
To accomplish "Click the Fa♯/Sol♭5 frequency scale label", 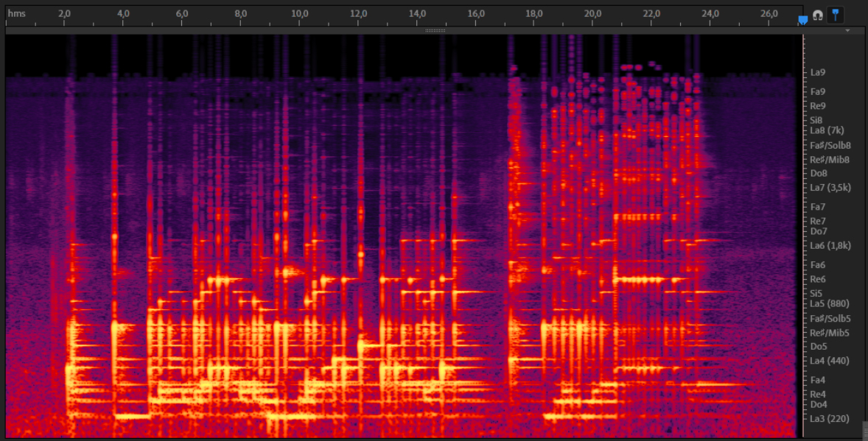I will [830, 318].
